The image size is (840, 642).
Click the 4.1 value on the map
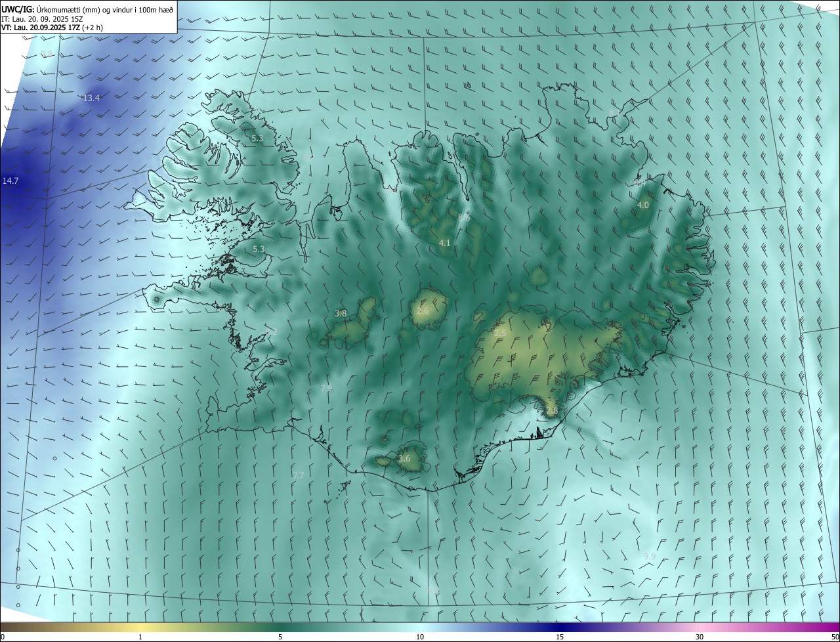click(x=445, y=244)
